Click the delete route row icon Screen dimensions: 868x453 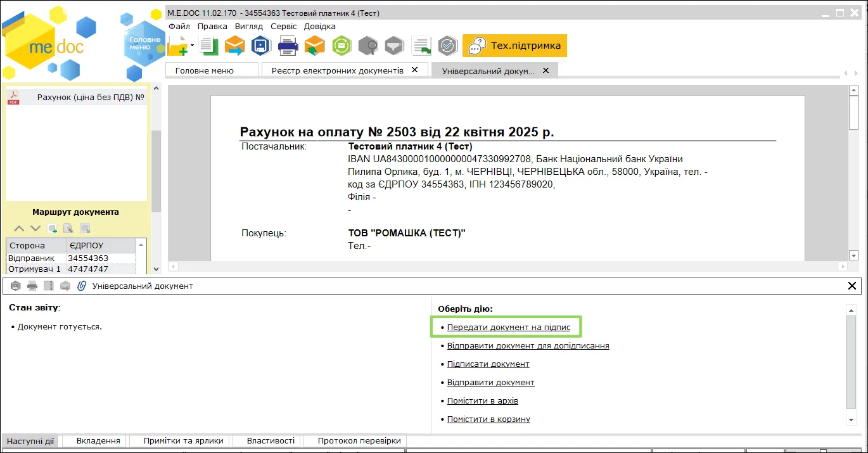[x=85, y=228]
